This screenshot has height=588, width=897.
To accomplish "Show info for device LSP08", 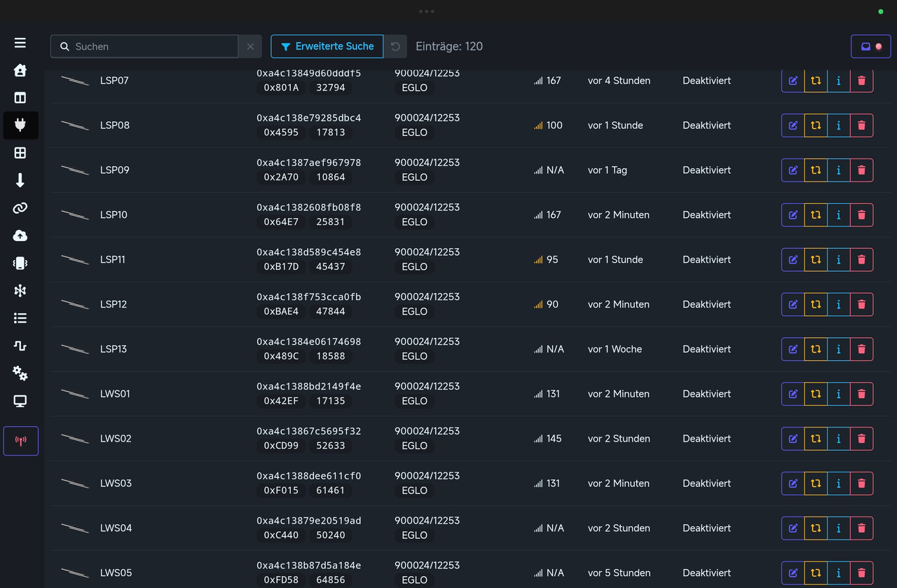I will [x=839, y=125].
